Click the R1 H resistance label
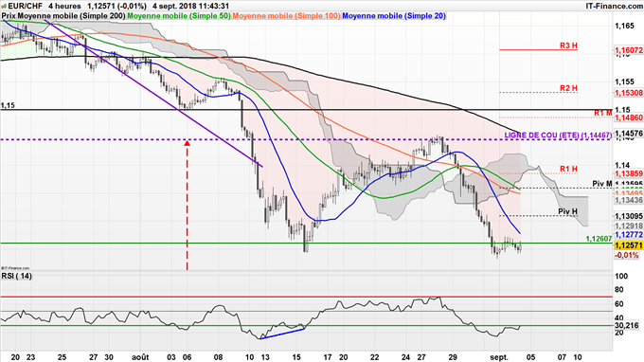The image size is (644, 362). point(568,169)
